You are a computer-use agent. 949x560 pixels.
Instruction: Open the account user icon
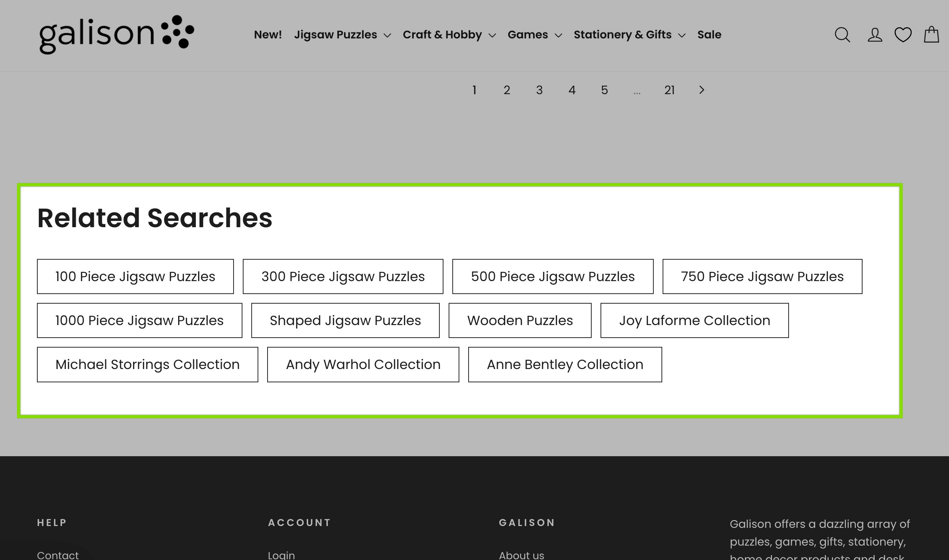875,35
